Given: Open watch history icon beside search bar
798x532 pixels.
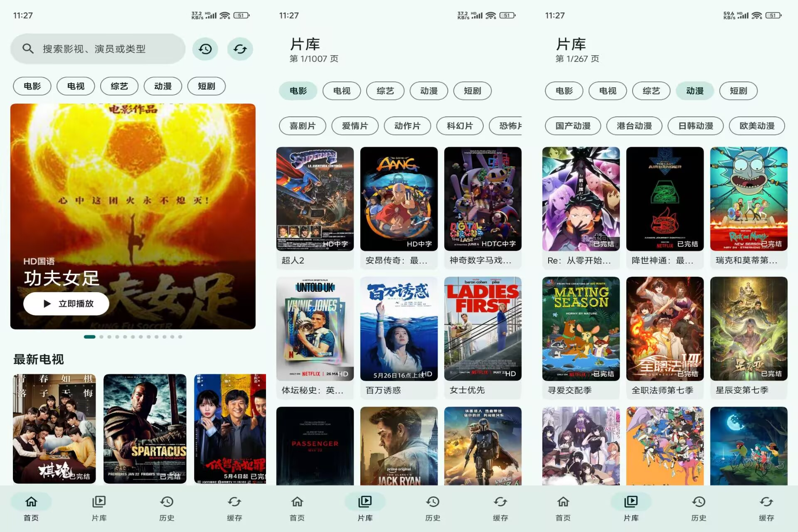Looking at the screenshot, I should coord(205,49).
